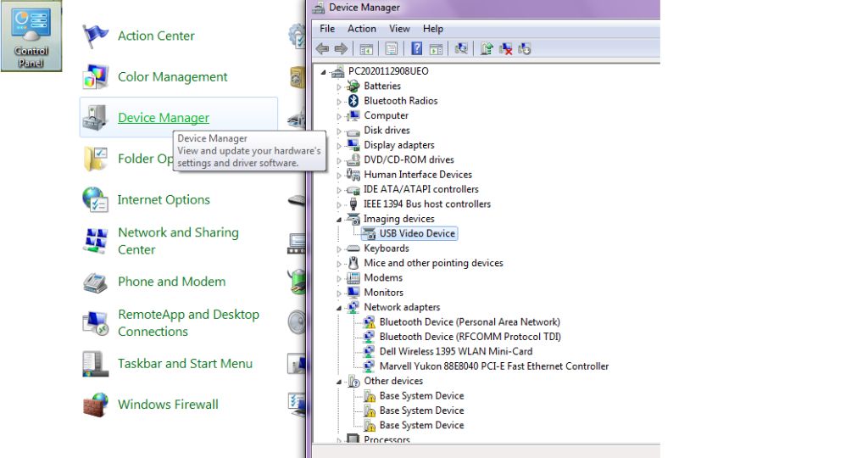The height and width of the screenshot is (458, 868).
Task: Open the Internet Options link
Action: tap(164, 200)
